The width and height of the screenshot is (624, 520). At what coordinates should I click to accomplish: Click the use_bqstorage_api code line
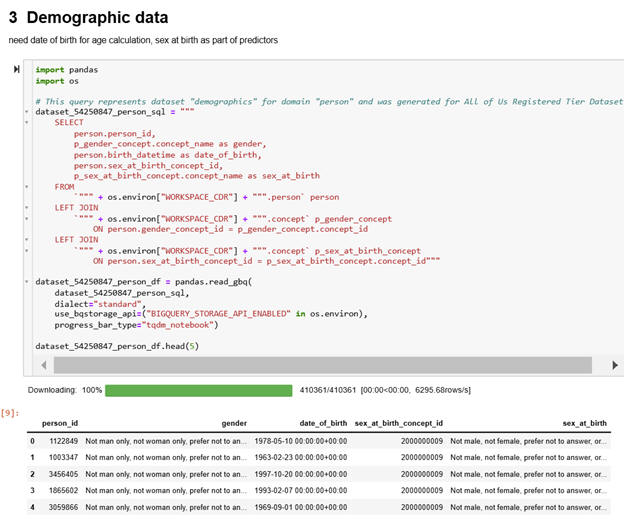(x=211, y=314)
